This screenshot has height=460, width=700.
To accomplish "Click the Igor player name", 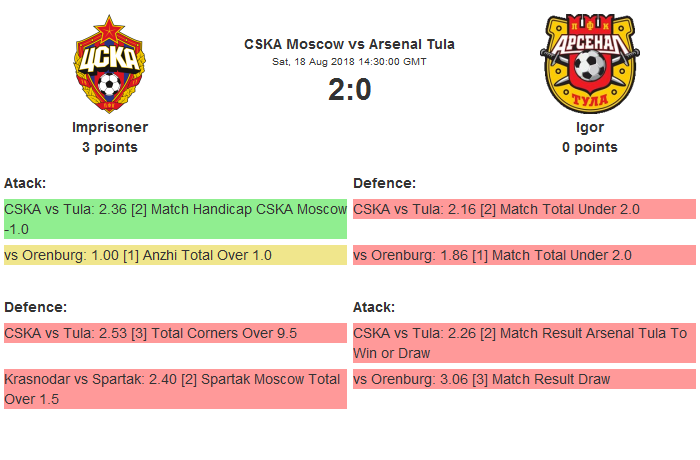I will [x=589, y=127].
